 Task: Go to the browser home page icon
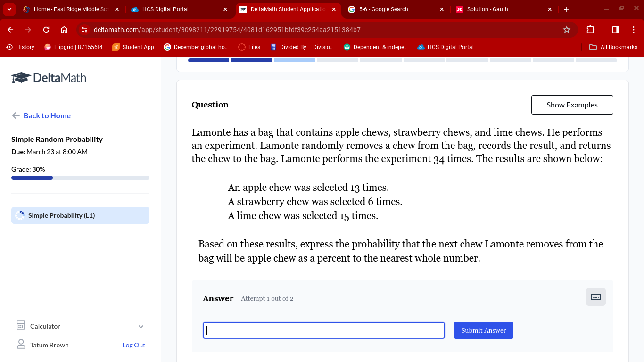coord(64,30)
